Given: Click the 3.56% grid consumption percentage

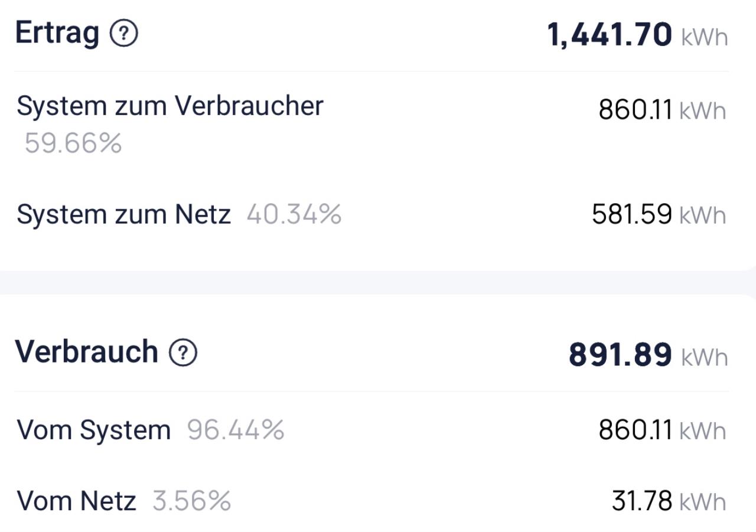Looking at the screenshot, I should (x=192, y=501).
